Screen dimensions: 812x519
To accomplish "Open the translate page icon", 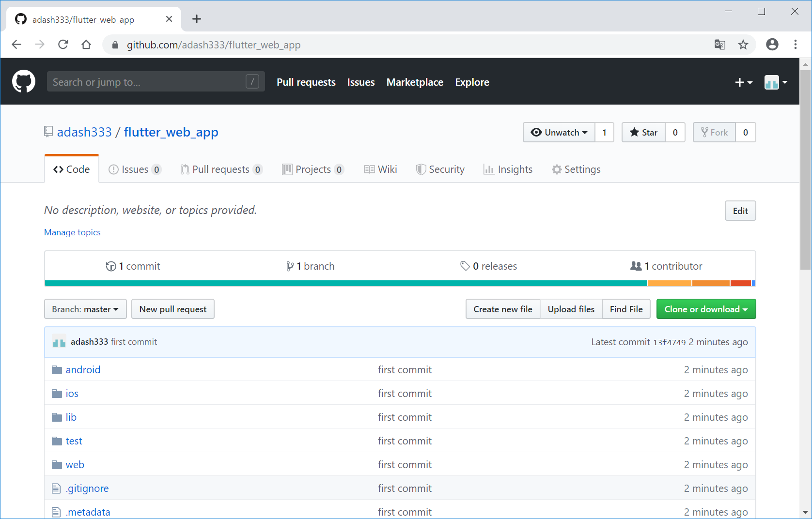I will [x=719, y=45].
